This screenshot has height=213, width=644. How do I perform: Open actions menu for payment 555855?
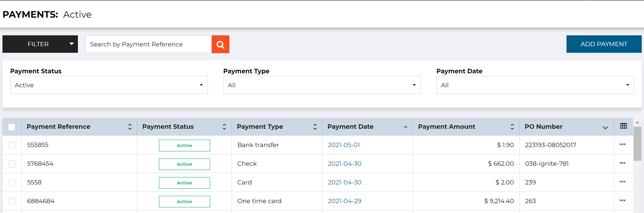point(622,144)
